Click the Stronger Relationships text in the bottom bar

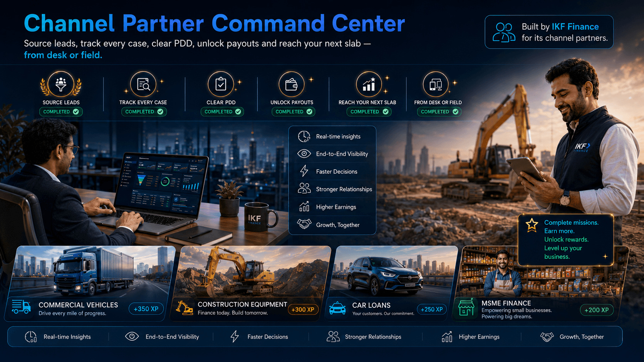(x=373, y=337)
